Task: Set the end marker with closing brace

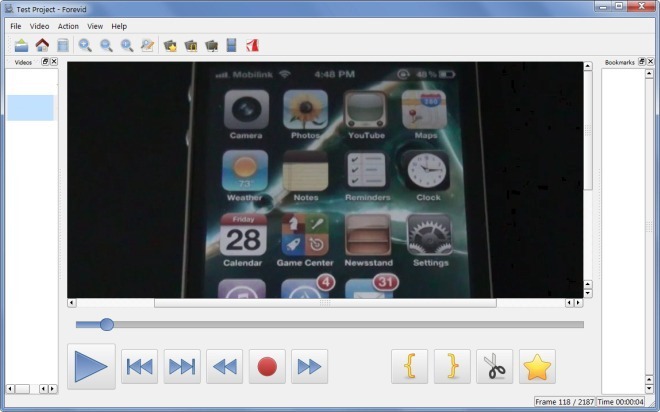Action: coord(452,367)
